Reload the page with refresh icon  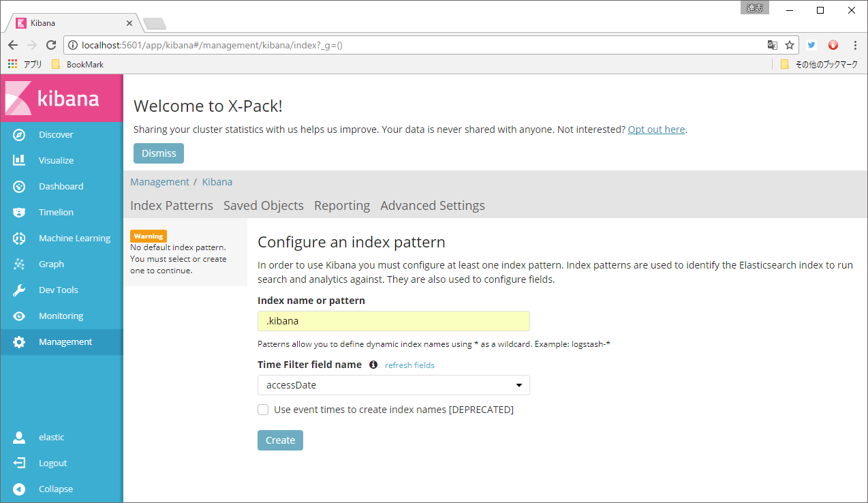point(50,45)
